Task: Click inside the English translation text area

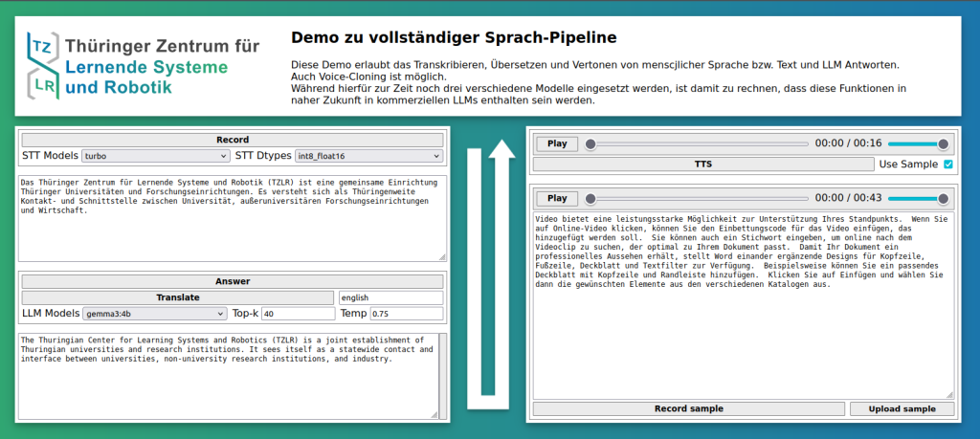Action: pos(228,376)
